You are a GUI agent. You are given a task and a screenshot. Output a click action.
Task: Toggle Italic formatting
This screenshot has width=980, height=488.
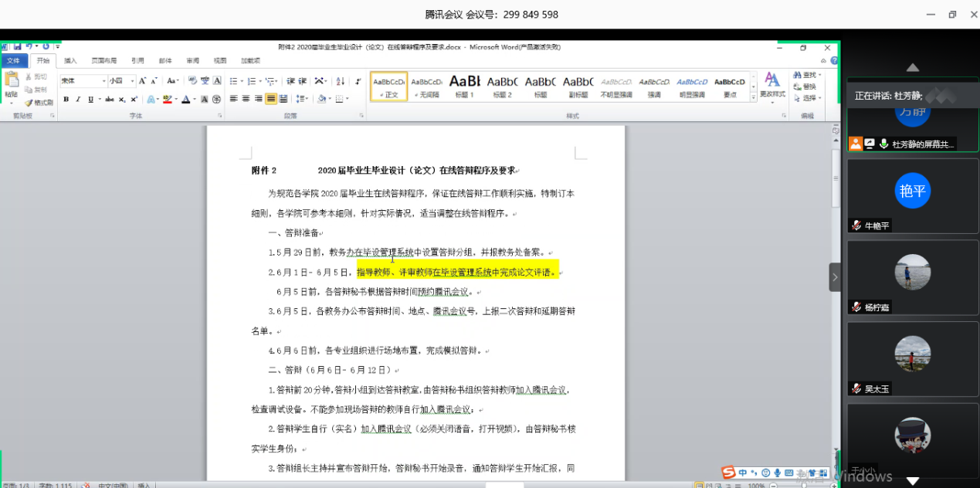(x=78, y=100)
